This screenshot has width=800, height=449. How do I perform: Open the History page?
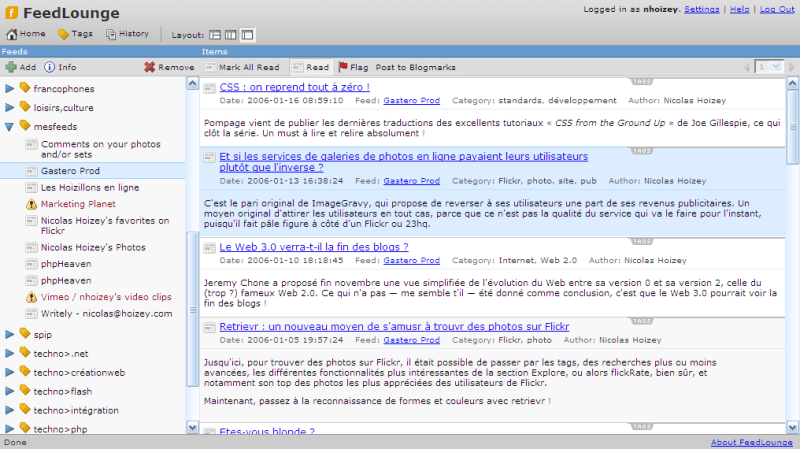[x=127, y=34]
